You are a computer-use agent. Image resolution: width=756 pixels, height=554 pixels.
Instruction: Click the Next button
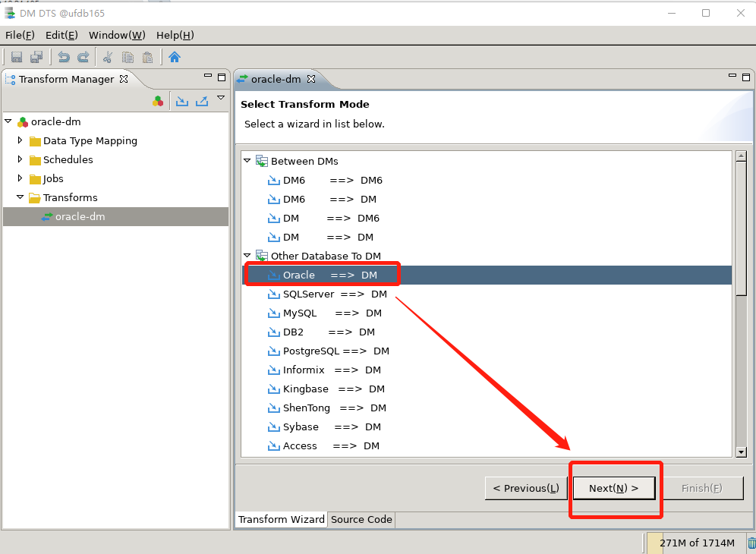click(x=614, y=489)
